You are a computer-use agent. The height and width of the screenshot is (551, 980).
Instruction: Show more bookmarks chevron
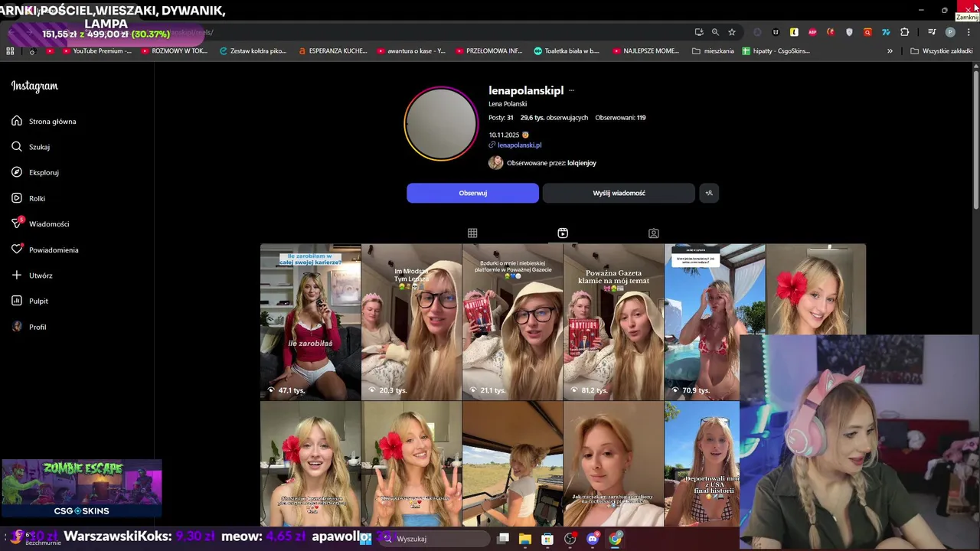pyautogui.click(x=890, y=51)
